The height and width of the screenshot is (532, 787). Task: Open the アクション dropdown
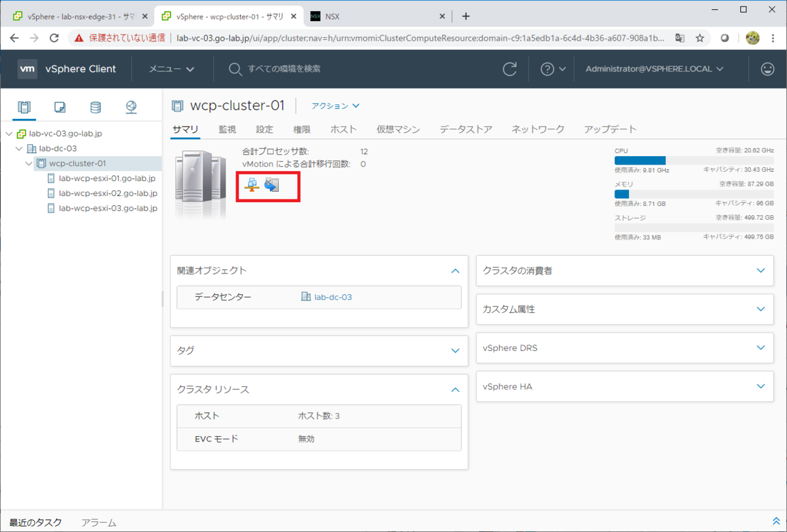pos(335,106)
